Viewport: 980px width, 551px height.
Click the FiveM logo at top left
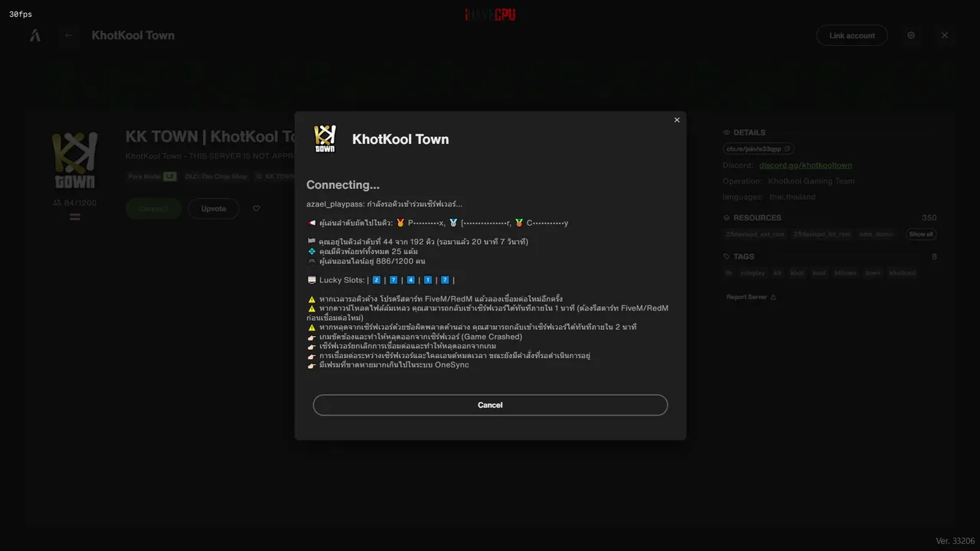click(34, 35)
